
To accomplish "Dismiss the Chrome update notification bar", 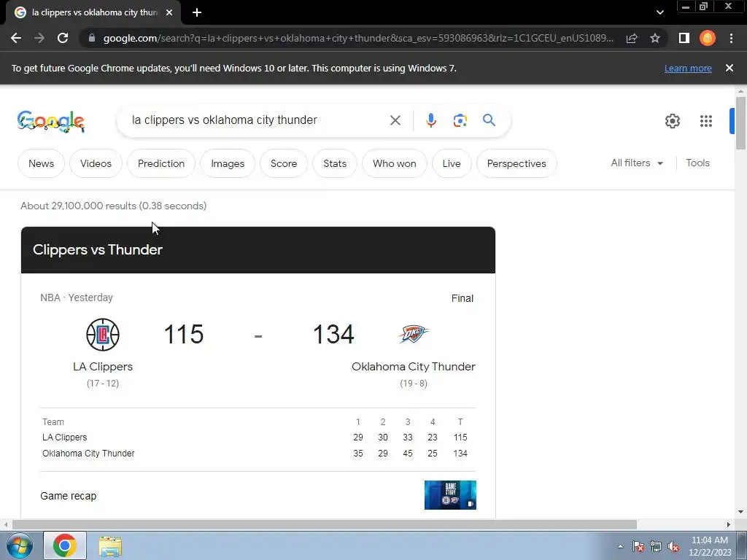I will pos(729,68).
